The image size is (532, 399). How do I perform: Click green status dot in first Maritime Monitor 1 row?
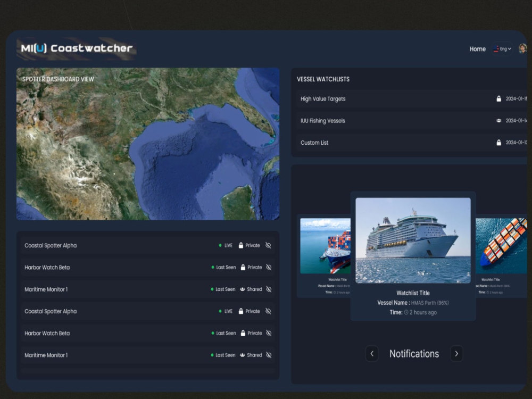[212, 289]
